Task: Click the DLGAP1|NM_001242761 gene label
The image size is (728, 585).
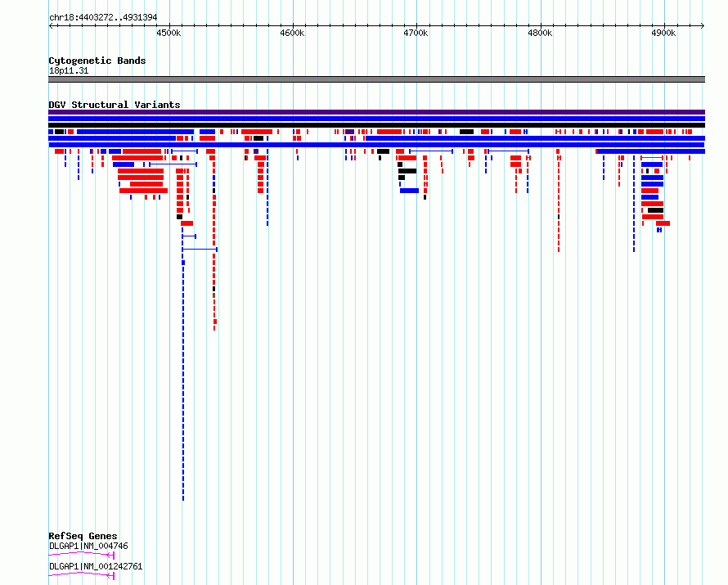Action: point(96,567)
